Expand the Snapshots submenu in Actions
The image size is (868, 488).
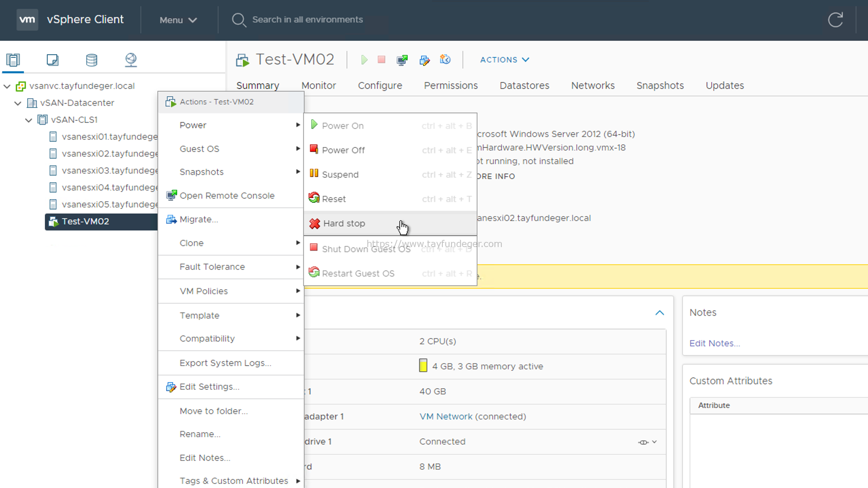(x=231, y=172)
